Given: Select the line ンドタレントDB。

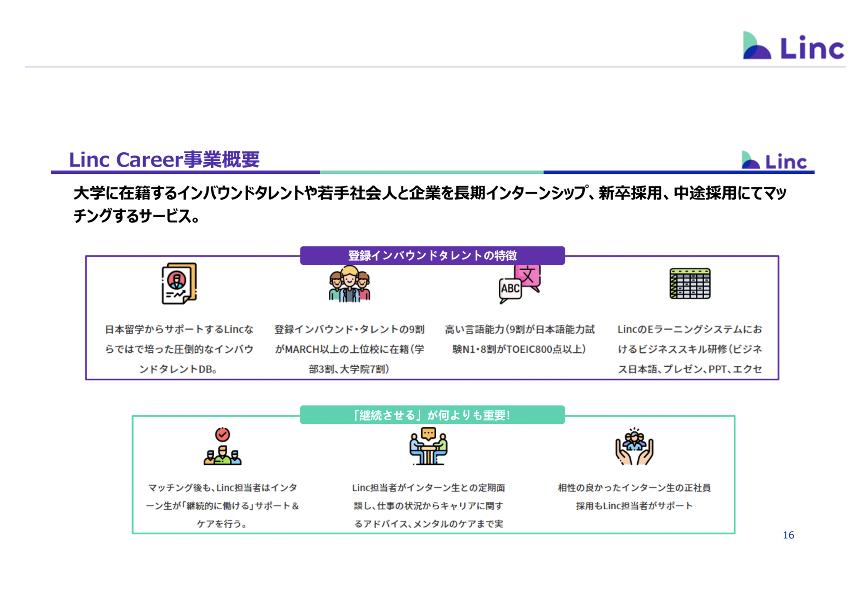Looking at the screenshot, I should tap(179, 369).
